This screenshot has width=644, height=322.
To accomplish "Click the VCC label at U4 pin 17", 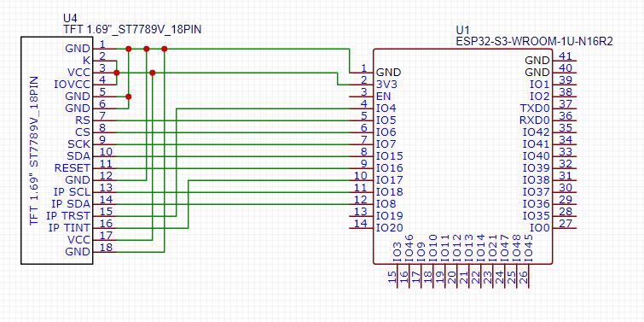I will point(78,239).
